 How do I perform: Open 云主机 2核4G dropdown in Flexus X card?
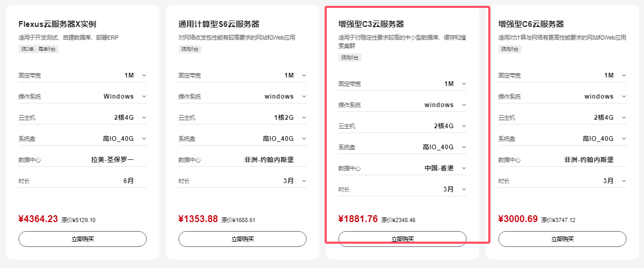[x=82, y=118]
